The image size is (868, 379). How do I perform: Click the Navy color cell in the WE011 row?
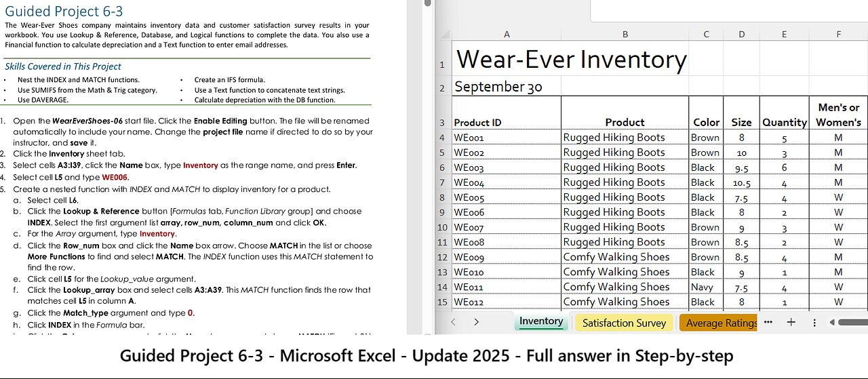[706, 287]
